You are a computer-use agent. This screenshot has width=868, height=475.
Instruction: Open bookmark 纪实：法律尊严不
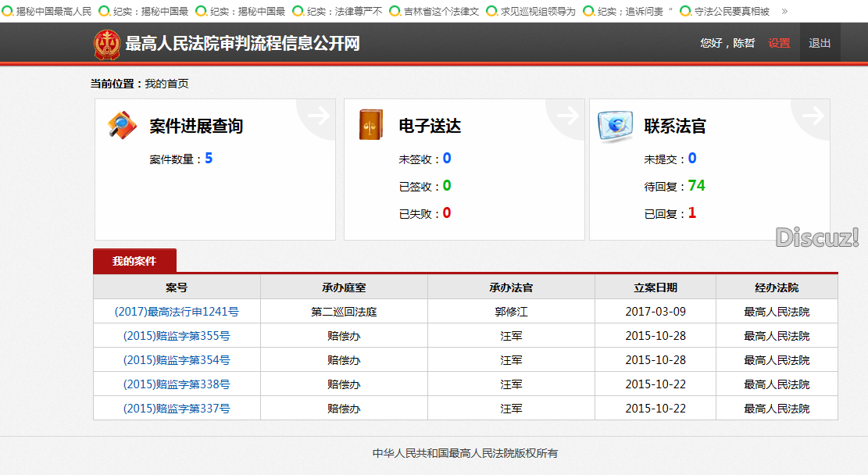[x=338, y=11]
